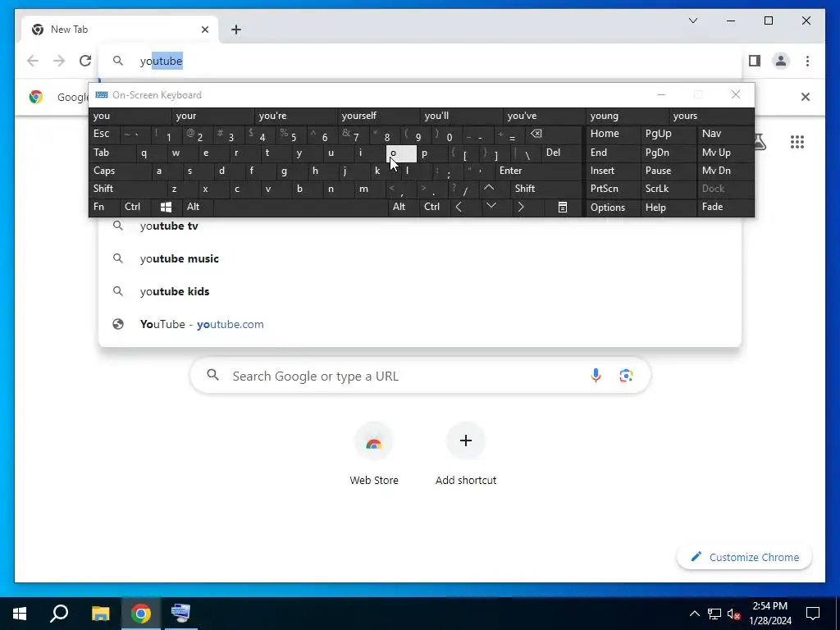Toggle ScrLk key on on-screen keyboard
This screenshot has height=630, width=840.
click(668, 189)
